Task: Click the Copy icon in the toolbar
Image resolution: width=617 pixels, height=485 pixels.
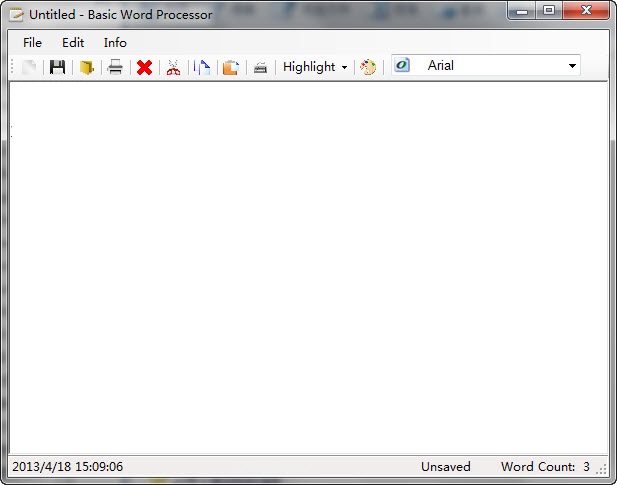Action: (x=202, y=67)
